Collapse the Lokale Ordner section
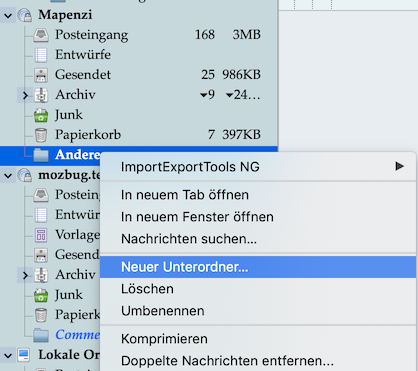Viewport: 418px width, 371px height. (8, 355)
